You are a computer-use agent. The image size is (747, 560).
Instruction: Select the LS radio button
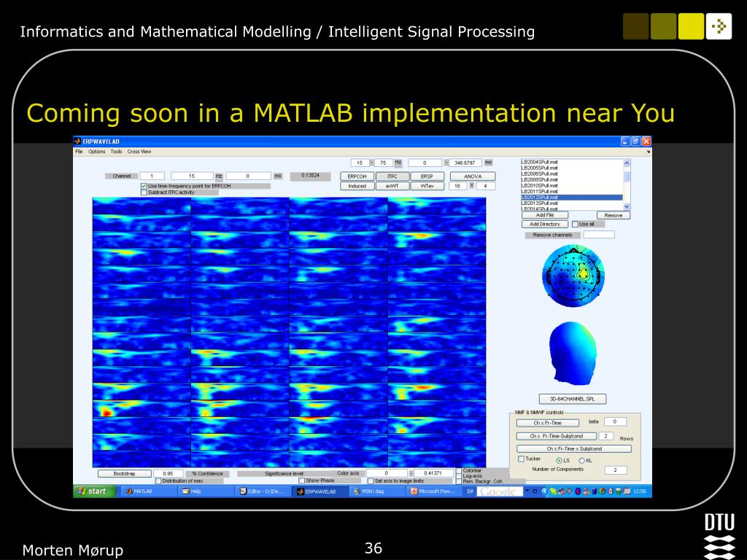click(x=560, y=461)
